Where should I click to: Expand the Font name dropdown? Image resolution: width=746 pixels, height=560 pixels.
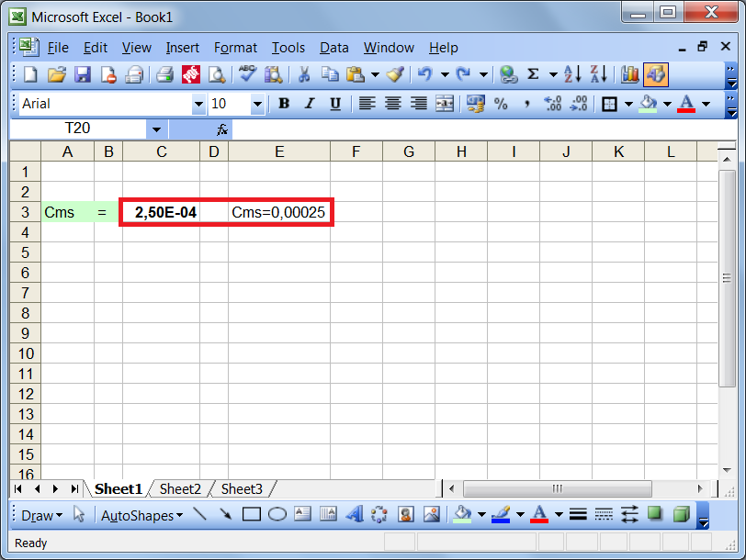click(x=198, y=104)
